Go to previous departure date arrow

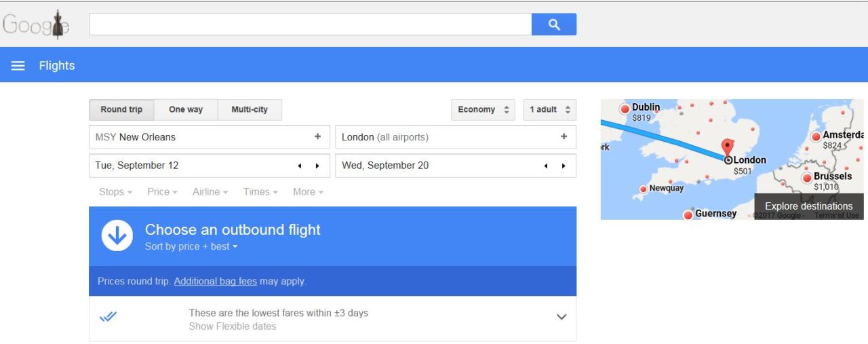point(300,166)
